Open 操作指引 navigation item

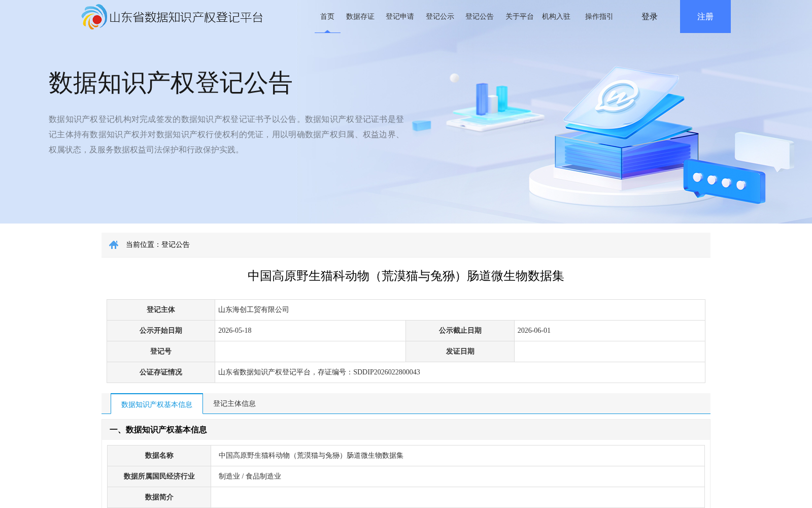599,17
